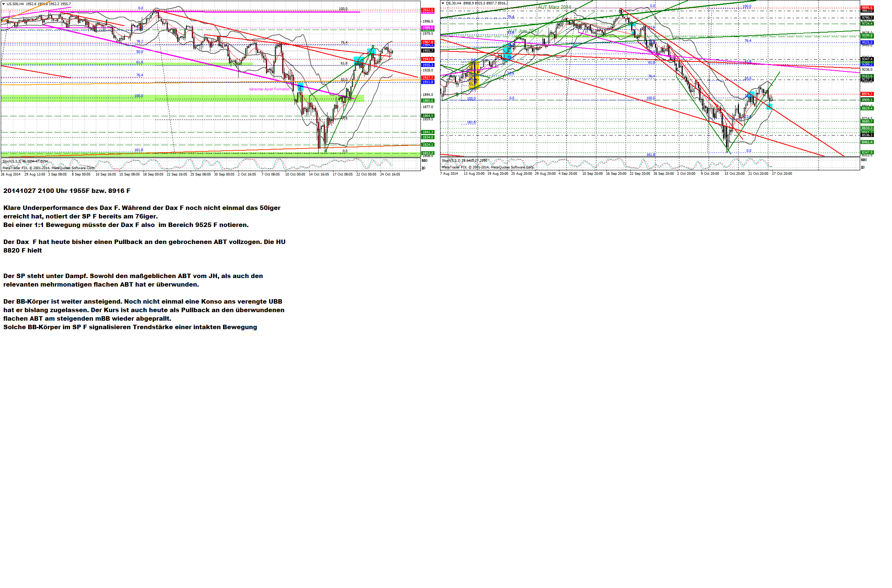Image resolution: width=892 pixels, height=588 pixels.
Task: Click the red resistance price label 2012.5
Action: (x=427, y=10)
